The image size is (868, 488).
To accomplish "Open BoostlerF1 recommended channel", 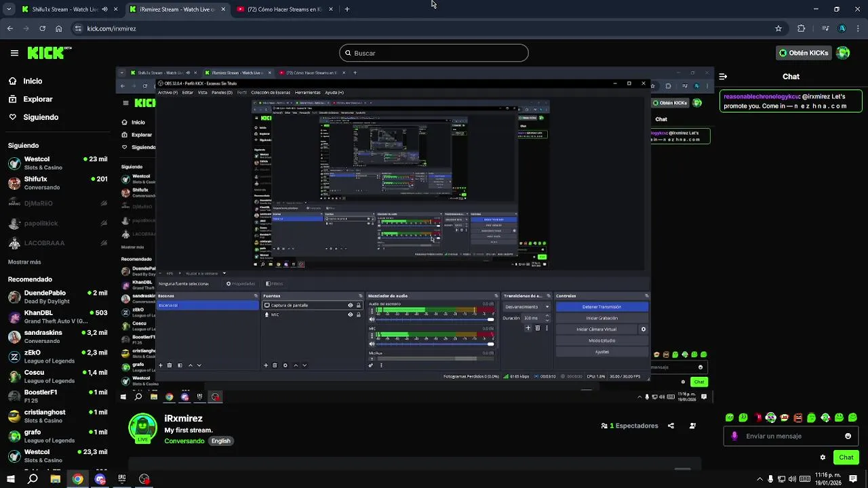I will point(58,396).
